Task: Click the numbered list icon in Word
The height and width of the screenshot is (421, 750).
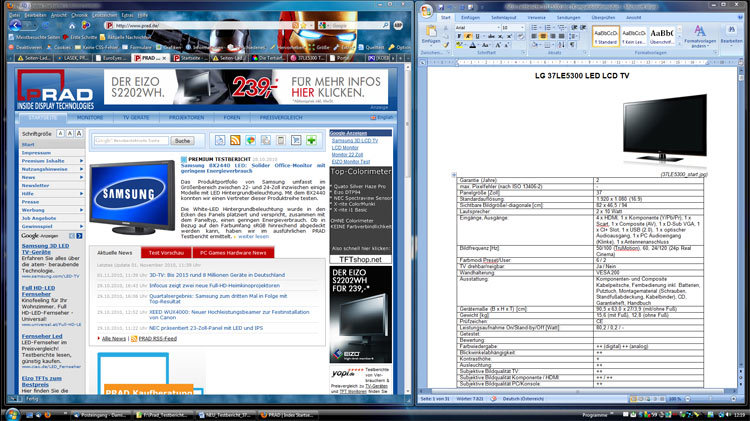Action: click(548, 27)
